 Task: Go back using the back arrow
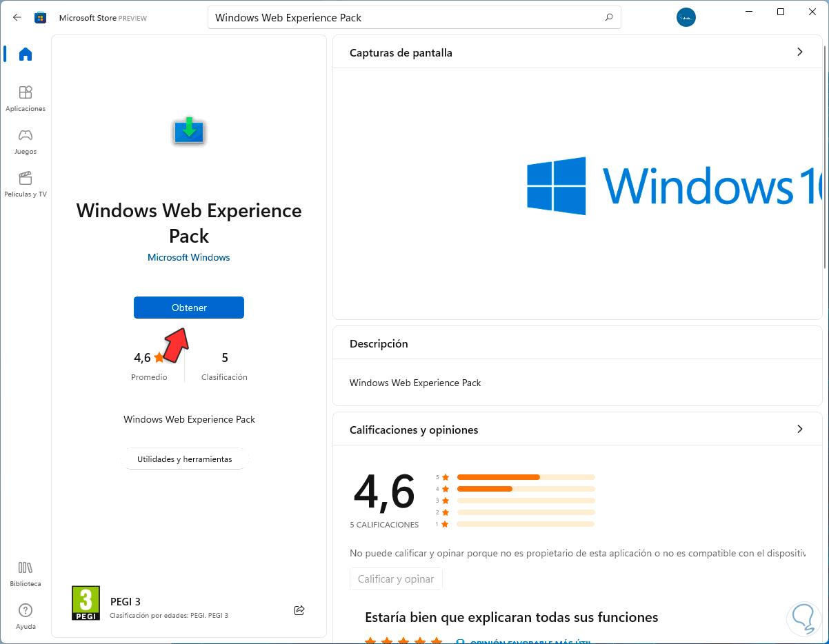(x=17, y=17)
